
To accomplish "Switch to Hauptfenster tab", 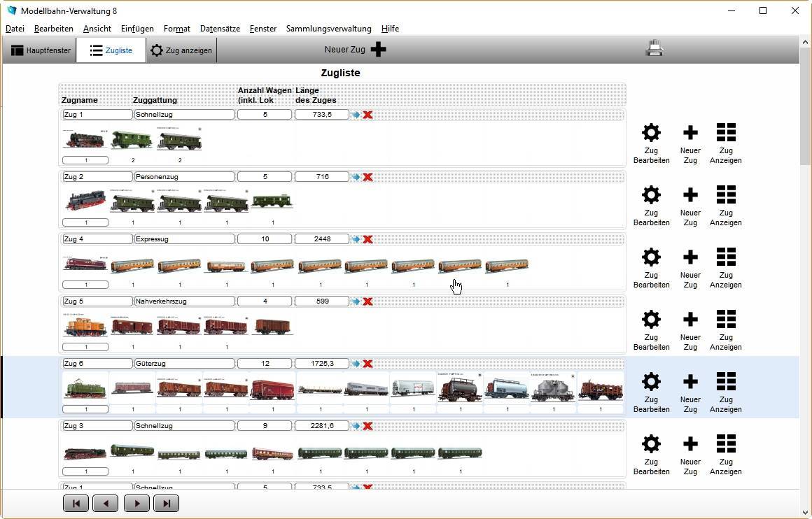I will (x=41, y=50).
